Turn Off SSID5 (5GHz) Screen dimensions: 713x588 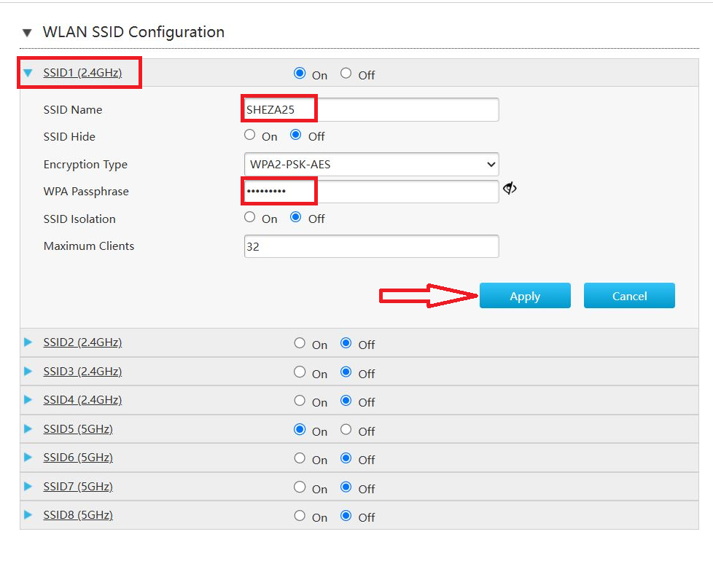(x=345, y=429)
